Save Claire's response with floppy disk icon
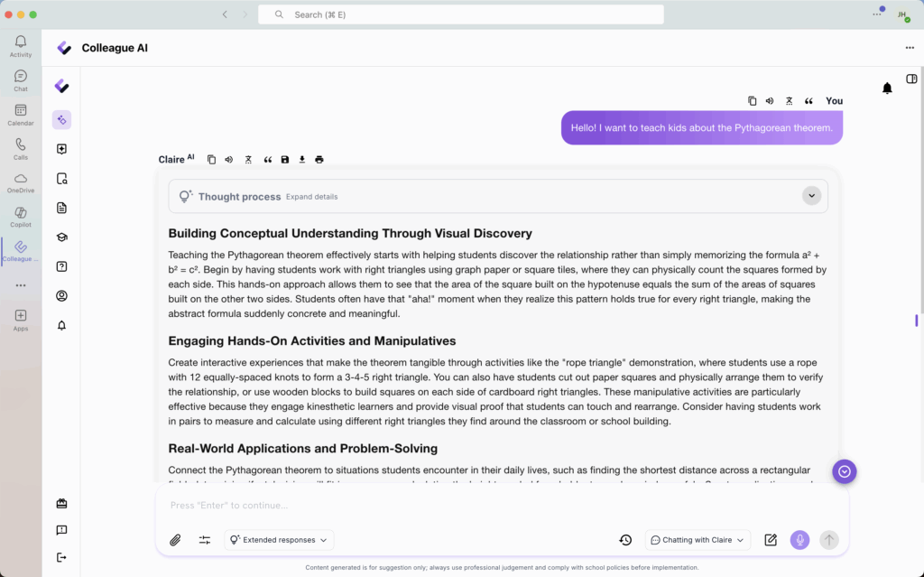 pyautogui.click(x=285, y=160)
